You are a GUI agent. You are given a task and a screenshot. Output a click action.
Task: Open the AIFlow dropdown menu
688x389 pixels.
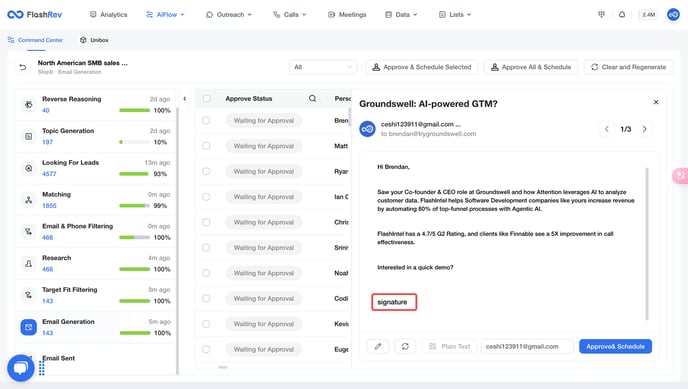[165, 14]
